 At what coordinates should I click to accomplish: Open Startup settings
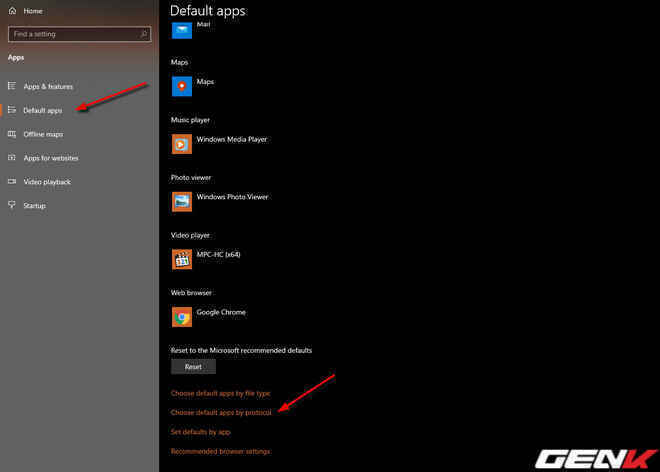[x=35, y=205]
